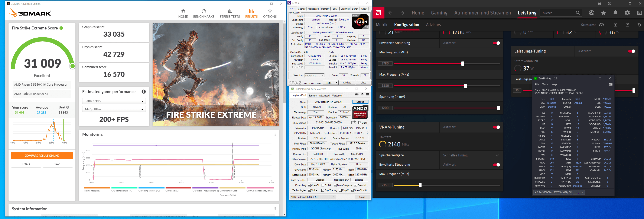Open the Advanced tab in GPU-Z
Viewport: 644px width, 219px height.
(324, 96)
